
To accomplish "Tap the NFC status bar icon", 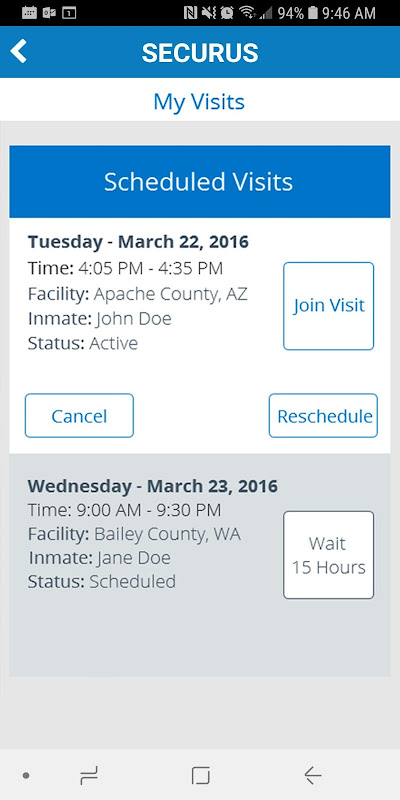I will [190, 13].
